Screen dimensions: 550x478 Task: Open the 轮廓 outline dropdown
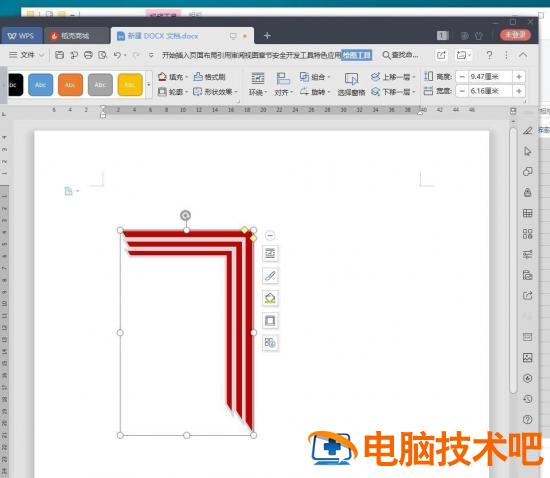click(173, 92)
